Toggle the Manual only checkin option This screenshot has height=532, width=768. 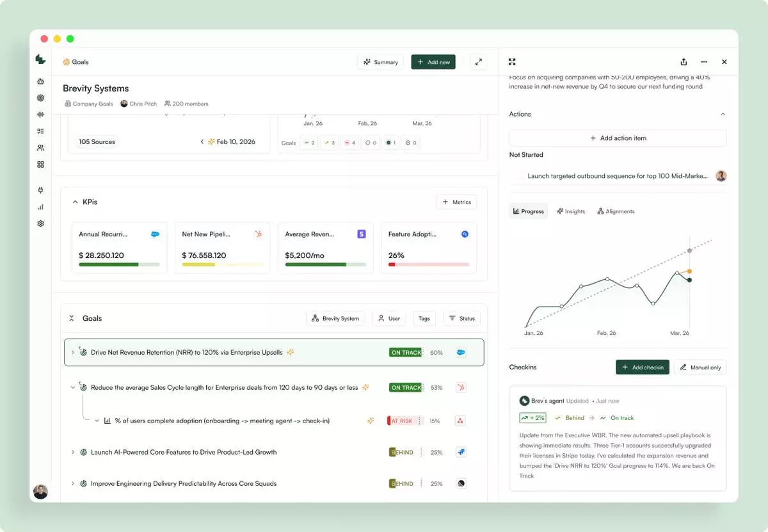pos(700,367)
